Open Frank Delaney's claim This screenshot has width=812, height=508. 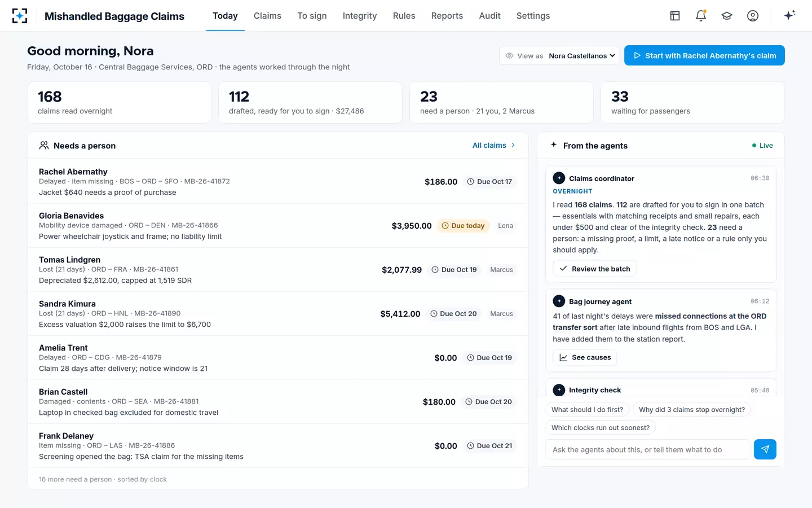[x=278, y=446]
